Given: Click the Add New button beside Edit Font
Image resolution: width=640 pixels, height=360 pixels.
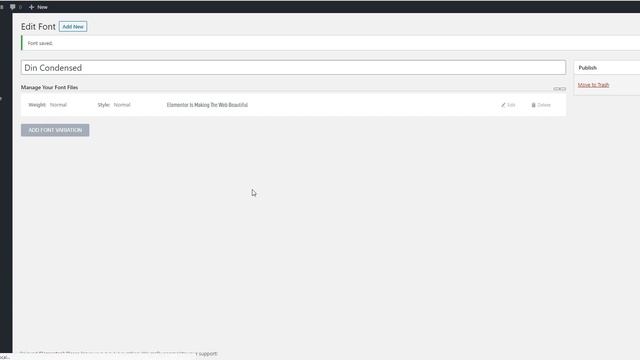Looking at the screenshot, I should [x=73, y=27].
